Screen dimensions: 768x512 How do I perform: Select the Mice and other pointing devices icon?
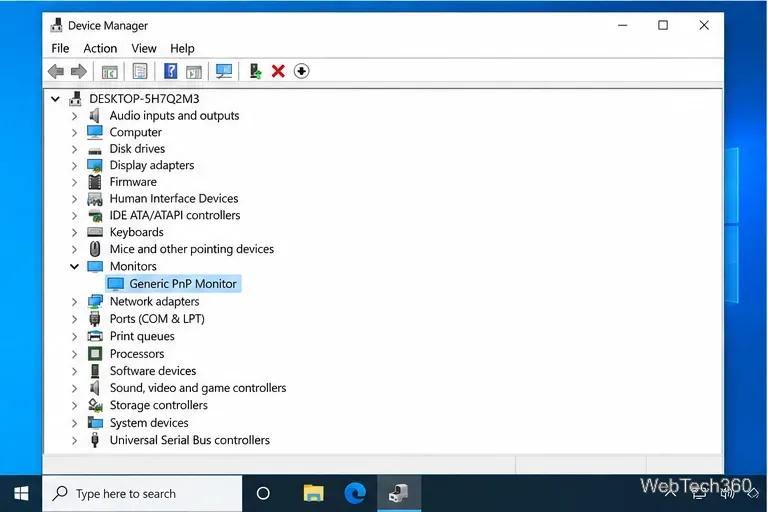coord(95,249)
